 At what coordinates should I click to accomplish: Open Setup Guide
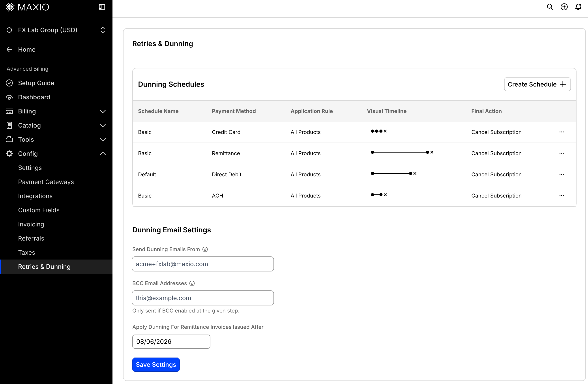point(36,83)
